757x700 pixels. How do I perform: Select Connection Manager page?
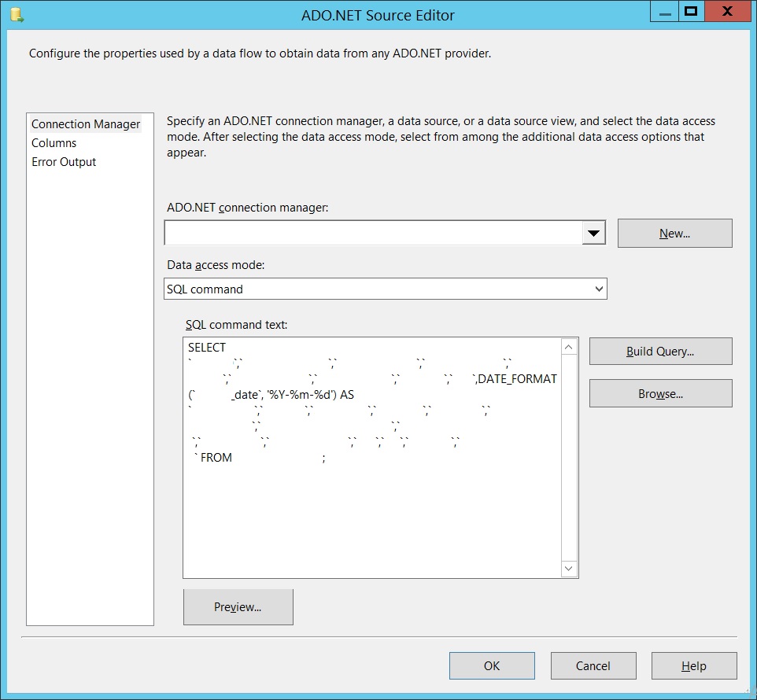tap(86, 124)
